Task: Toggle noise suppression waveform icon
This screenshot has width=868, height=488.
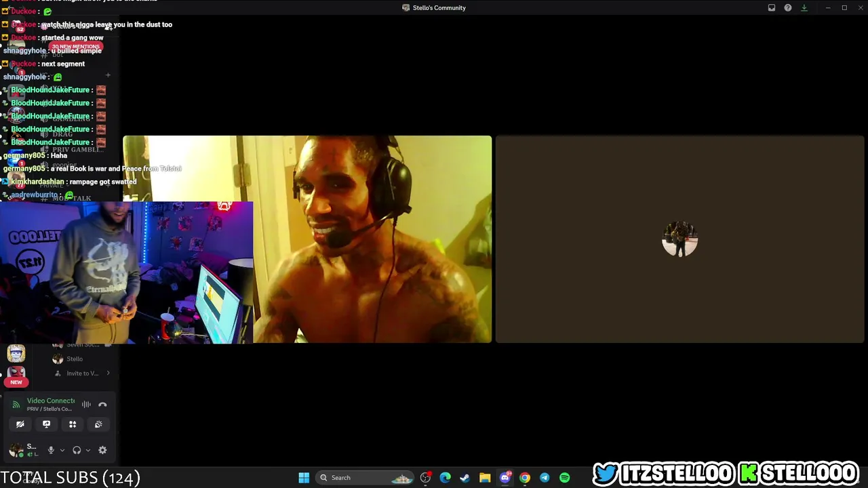Action: [x=86, y=405]
